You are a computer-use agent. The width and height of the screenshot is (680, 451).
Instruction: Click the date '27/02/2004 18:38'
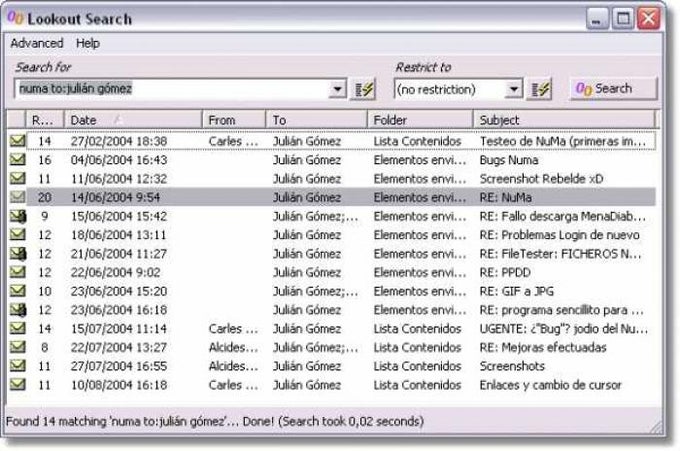[119, 141]
